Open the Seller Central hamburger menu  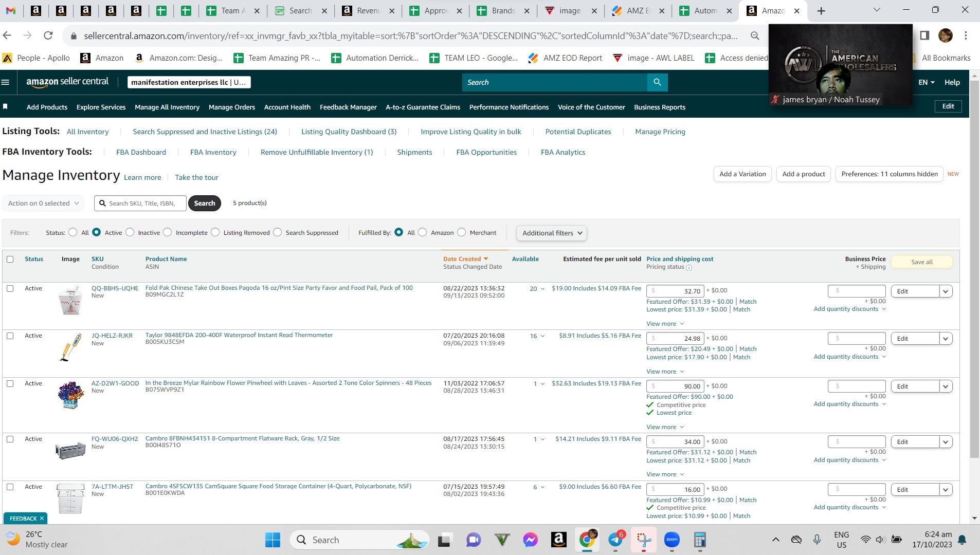coord(6,82)
